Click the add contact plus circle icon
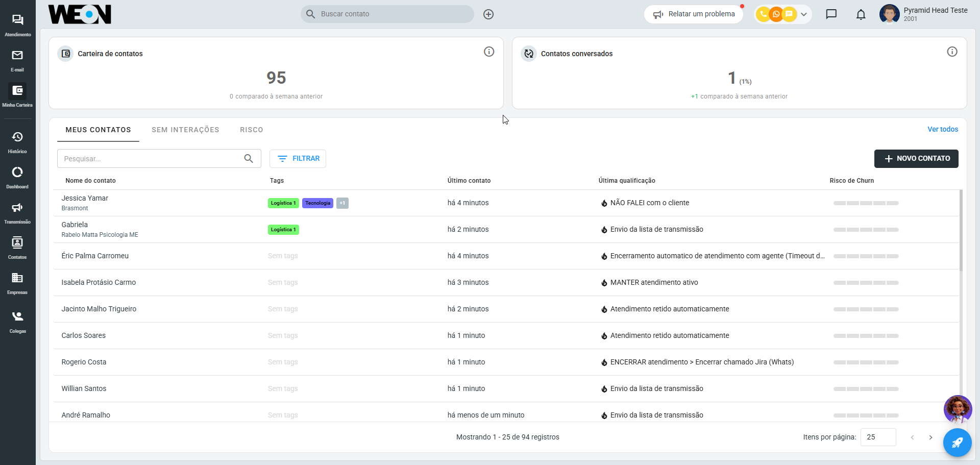This screenshot has height=465, width=980. click(488, 14)
